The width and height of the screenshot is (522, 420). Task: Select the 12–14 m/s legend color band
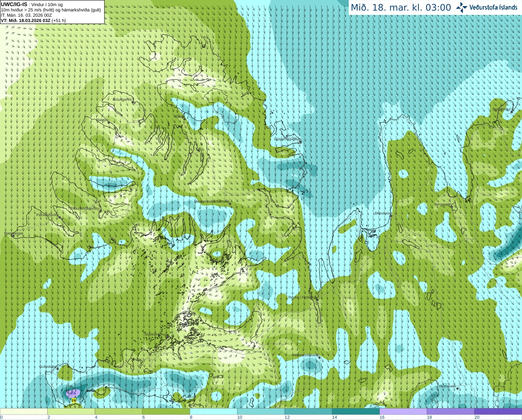(308, 411)
